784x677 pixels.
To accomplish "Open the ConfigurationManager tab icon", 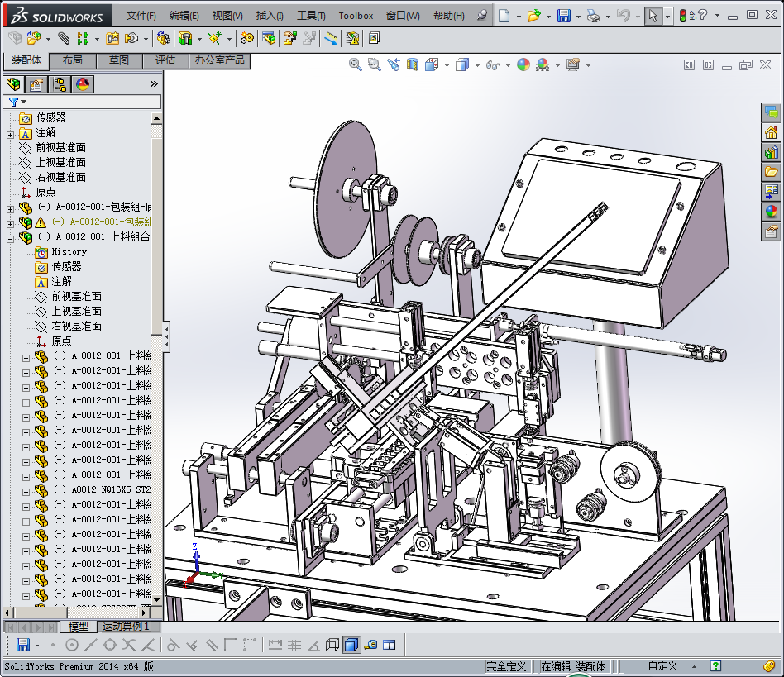I will [60, 83].
